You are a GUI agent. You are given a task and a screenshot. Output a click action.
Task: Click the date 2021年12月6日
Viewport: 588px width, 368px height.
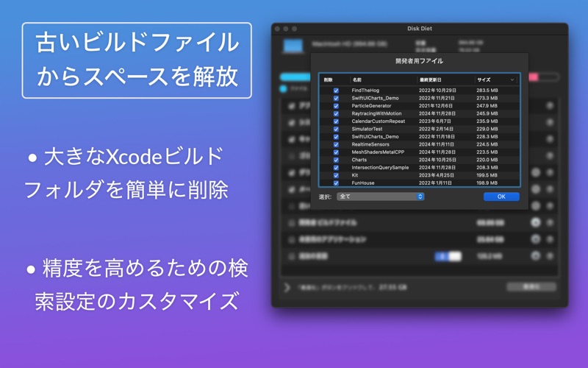click(x=435, y=106)
